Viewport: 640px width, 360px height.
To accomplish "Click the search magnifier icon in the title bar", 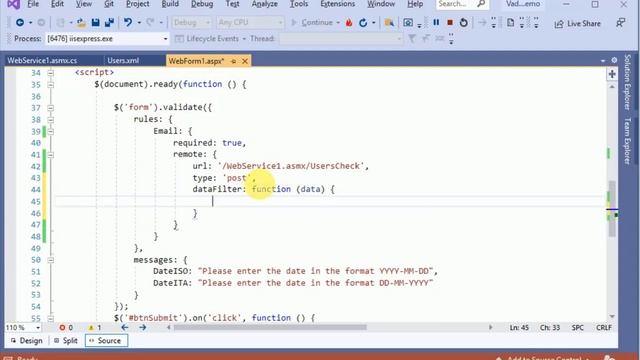I will click(481, 4).
